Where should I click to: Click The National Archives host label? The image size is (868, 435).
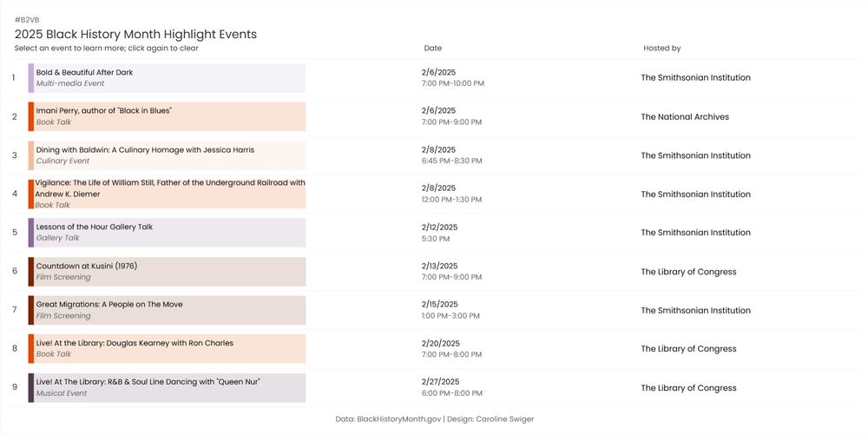pos(685,117)
